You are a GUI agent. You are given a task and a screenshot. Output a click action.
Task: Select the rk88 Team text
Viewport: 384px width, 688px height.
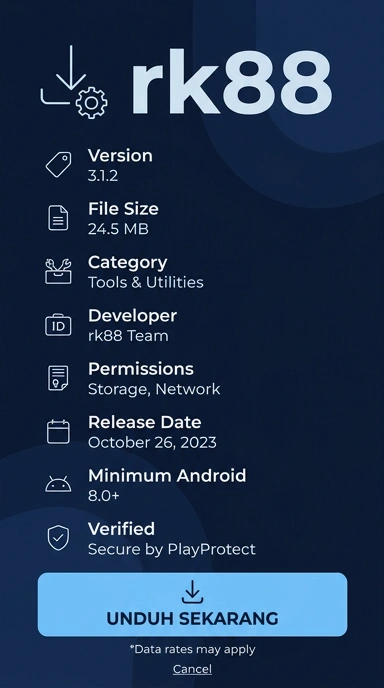[128, 336]
